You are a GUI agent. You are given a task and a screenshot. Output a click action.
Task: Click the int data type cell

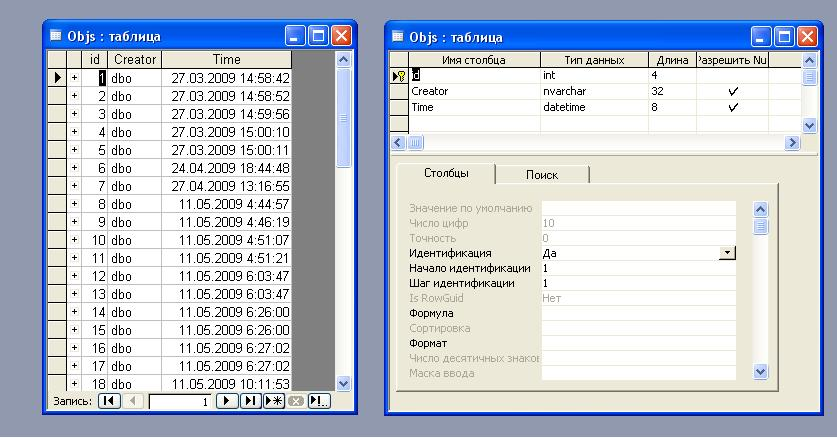click(594, 75)
